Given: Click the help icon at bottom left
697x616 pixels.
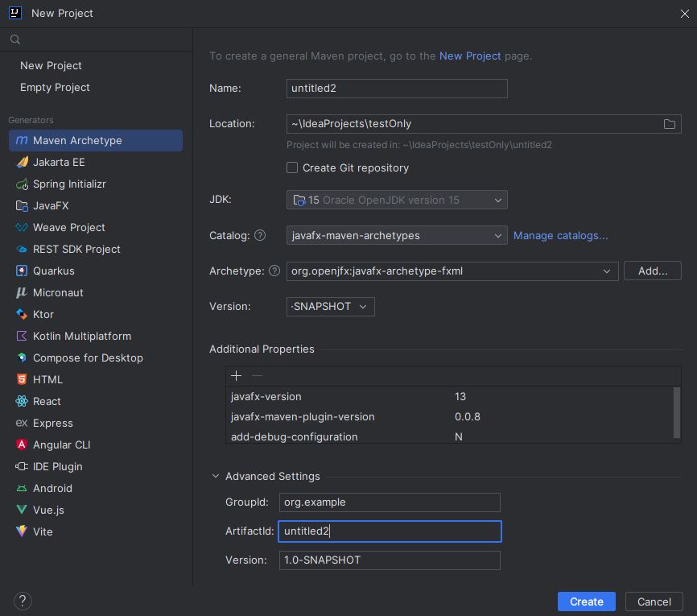Looking at the screenshot, I should (x=22, y=601).
